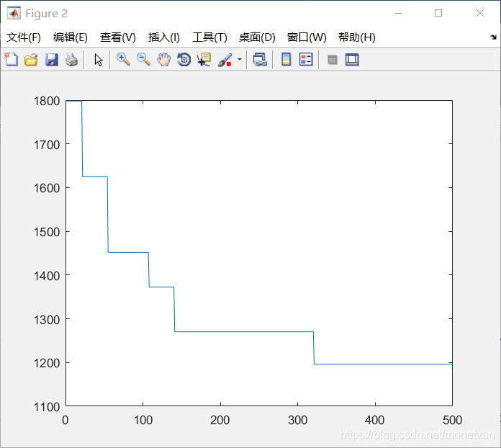Image resolution: width=501 pixels, height=448 pixels.
Task: Click the dock figure arrow icon
Action: 493,37
